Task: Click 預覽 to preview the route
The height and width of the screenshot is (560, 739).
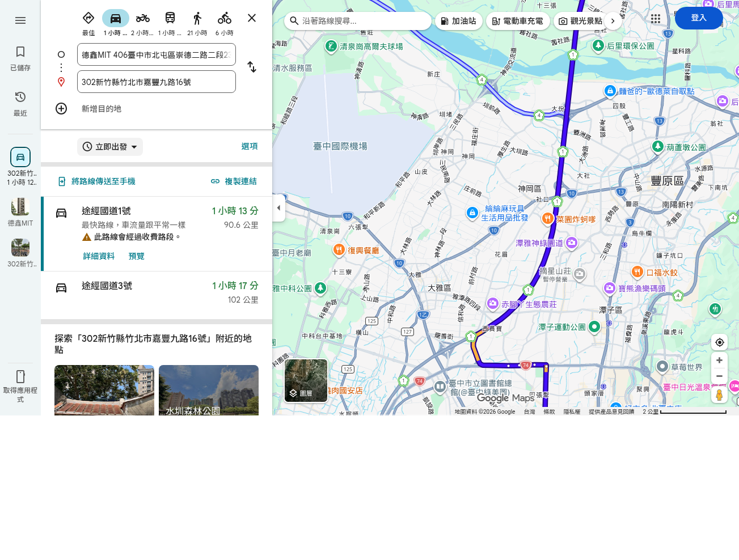Action: (137, 256)
